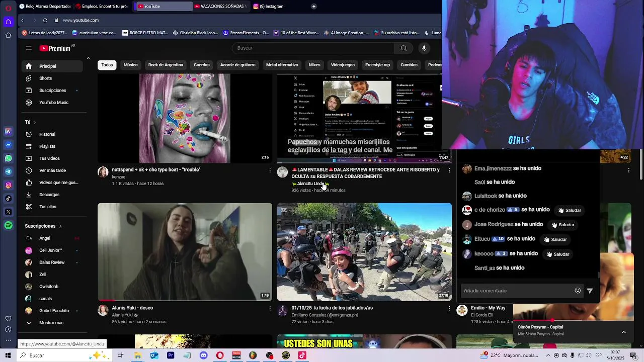Open the clock history icon in the Opera sidebar

(x=8, y=329)
